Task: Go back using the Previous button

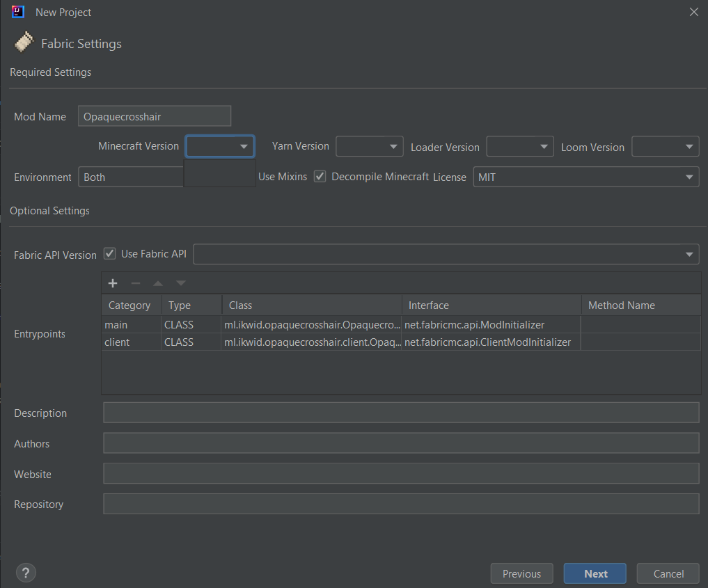Action: (521, 573)
